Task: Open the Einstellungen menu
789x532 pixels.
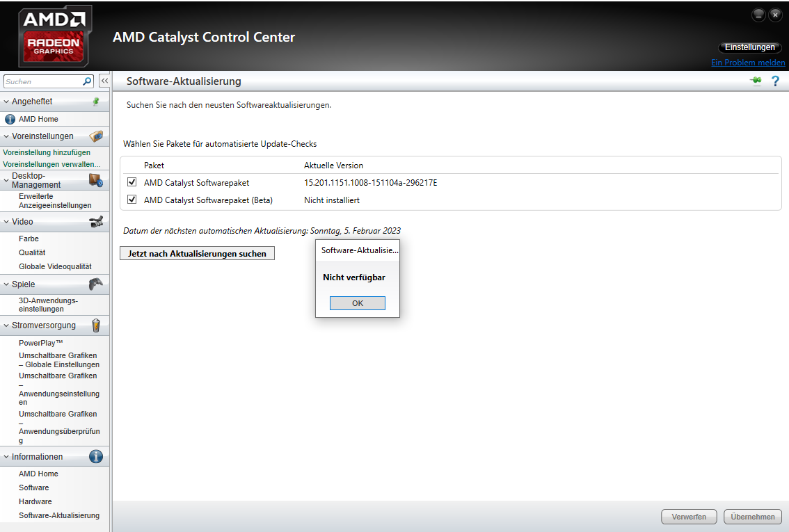Action: 749,47
